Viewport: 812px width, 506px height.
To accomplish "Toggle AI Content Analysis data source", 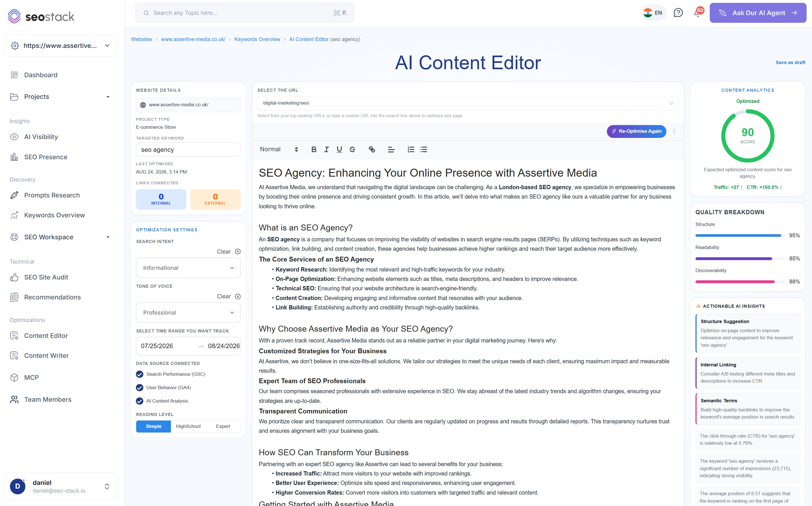I will [x=140, y=401].
